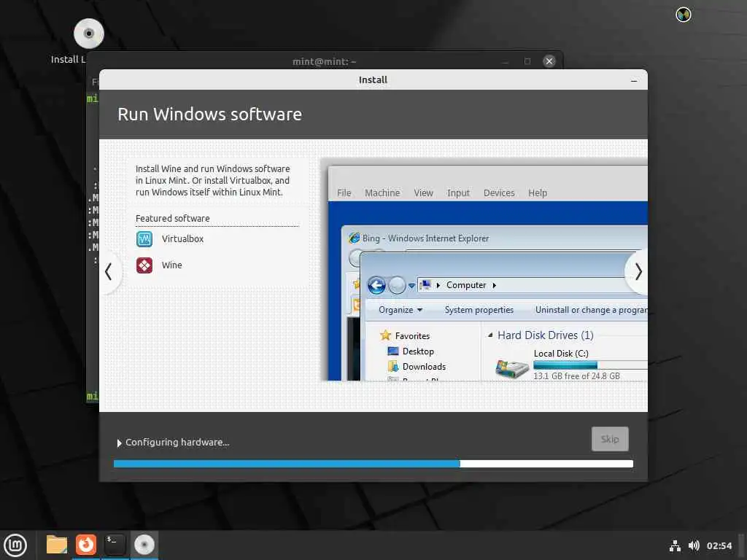
Task: Open the Files manager in the taskbar
Action: pos(57,545)
